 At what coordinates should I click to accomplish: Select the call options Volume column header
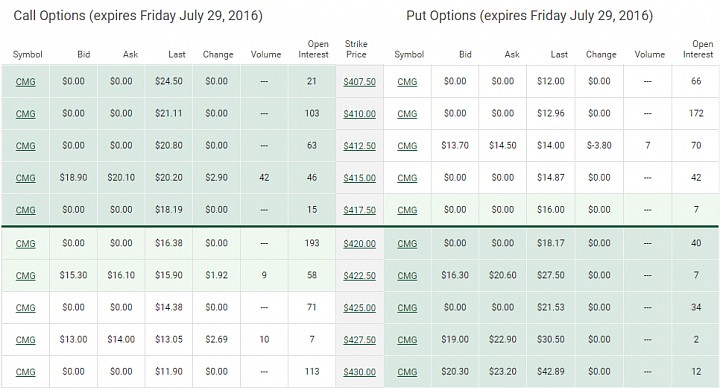coord(266,55)
